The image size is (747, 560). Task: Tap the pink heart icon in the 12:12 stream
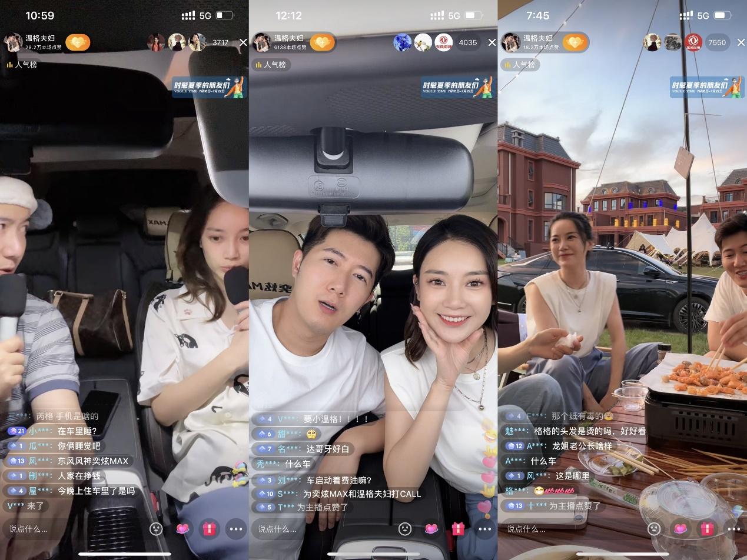pos(431,529)
